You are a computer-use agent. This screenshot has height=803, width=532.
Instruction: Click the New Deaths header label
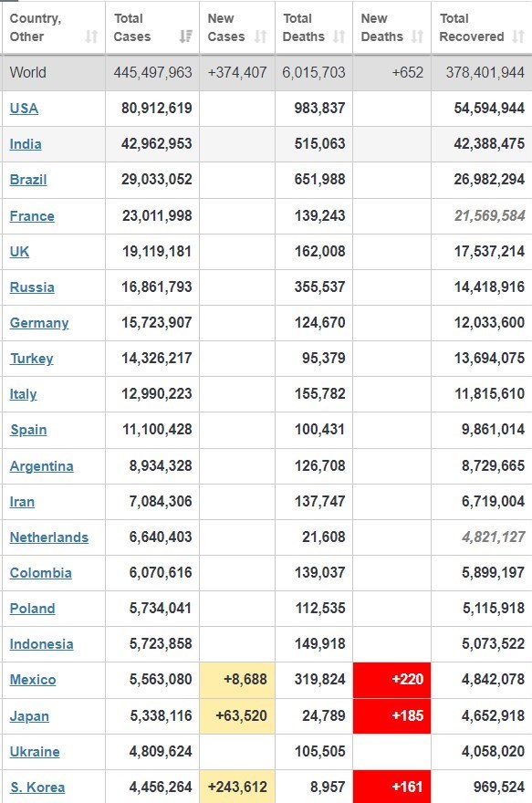[x=382, y=27]
